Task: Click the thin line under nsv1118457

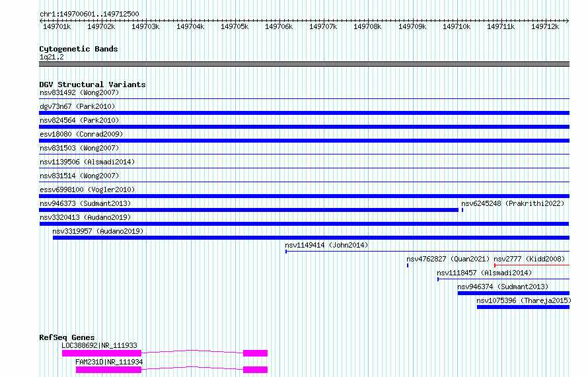Action: [x=503, y=279]
